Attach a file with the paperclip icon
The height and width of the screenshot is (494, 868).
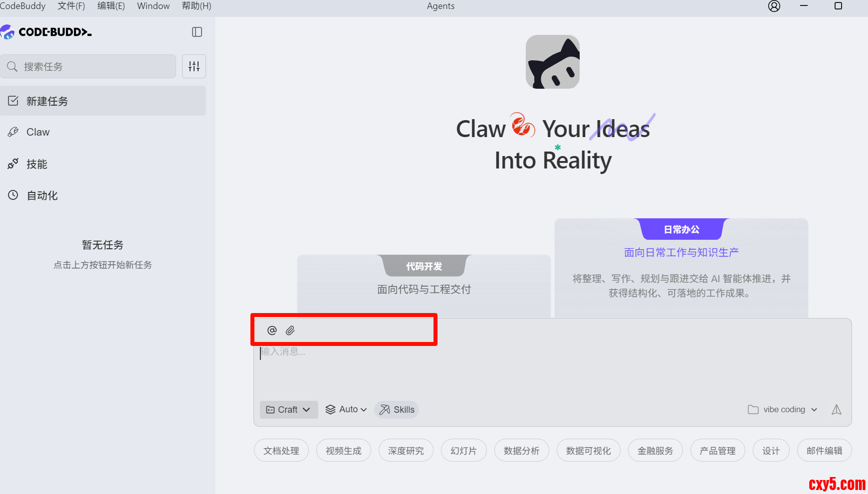(x=290, y=330)
